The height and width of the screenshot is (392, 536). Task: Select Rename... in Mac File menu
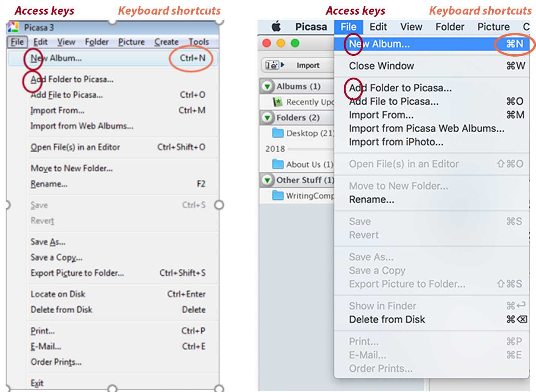point(432,199)
